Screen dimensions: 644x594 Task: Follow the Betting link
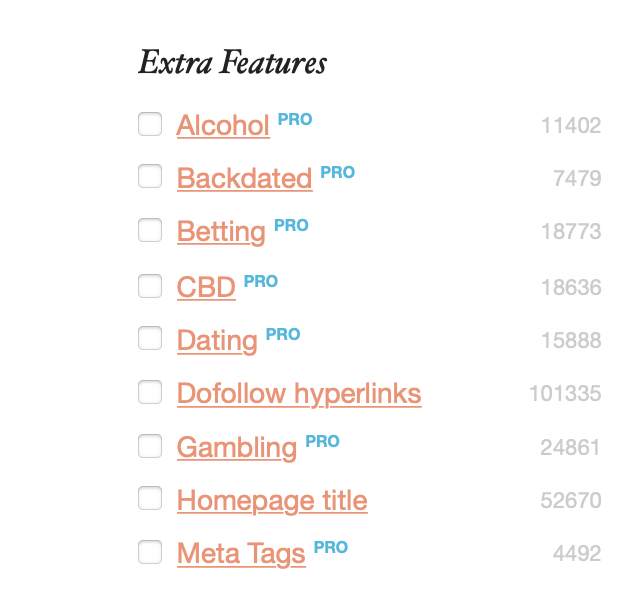[x=221, y=233]
